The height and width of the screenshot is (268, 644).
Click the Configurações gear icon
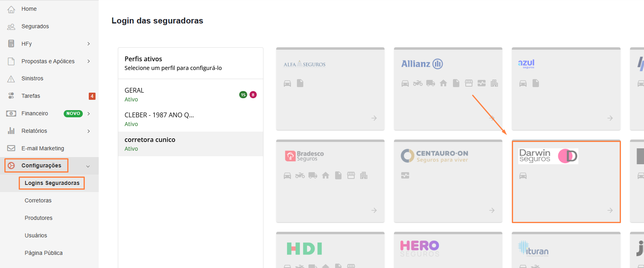[12, 165]
